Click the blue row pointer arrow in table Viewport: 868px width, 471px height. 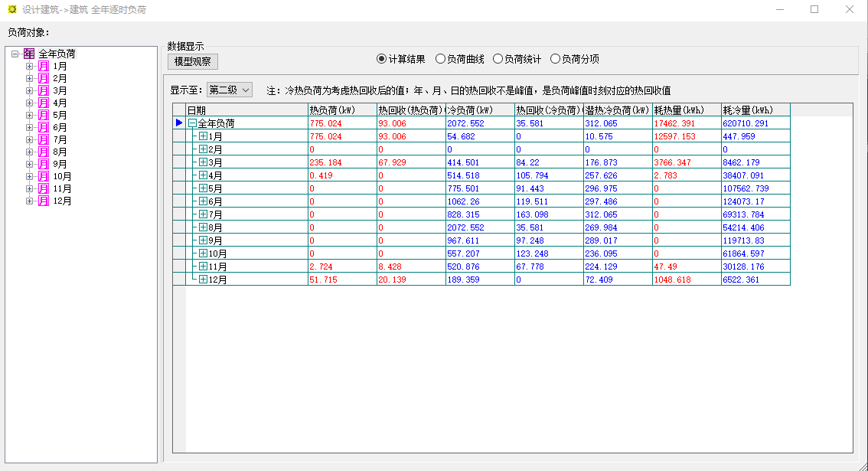(x=179, y=123)
